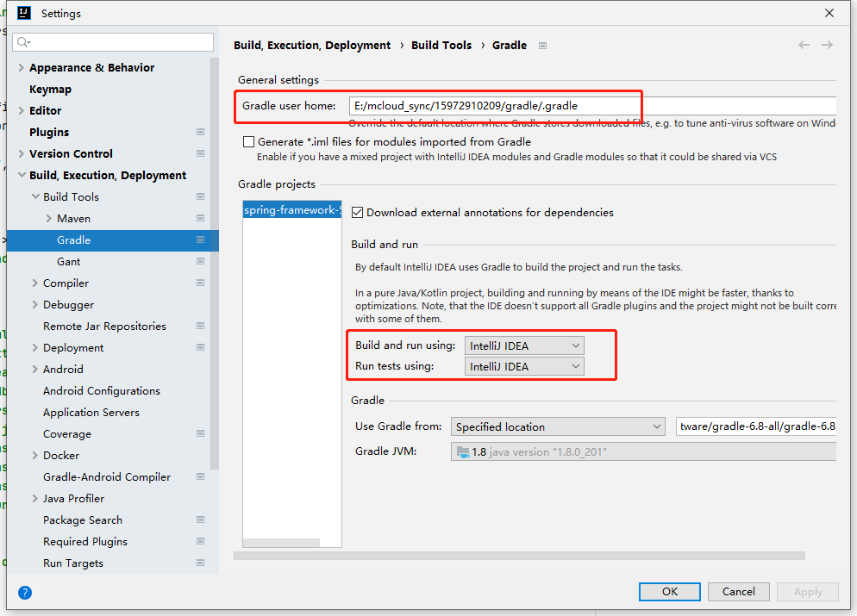Open Application Servers settings
The image size is (857, 616).
pos(91,413)
